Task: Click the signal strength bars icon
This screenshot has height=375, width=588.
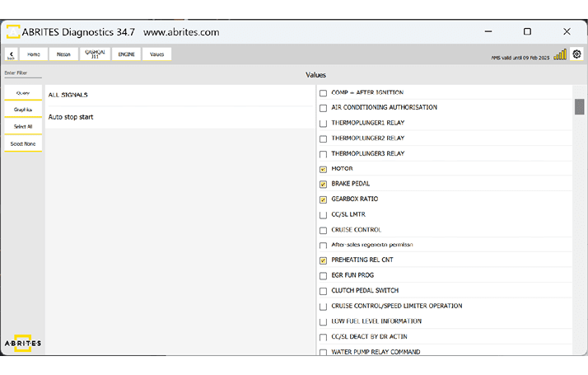Action: pos(560,54)
